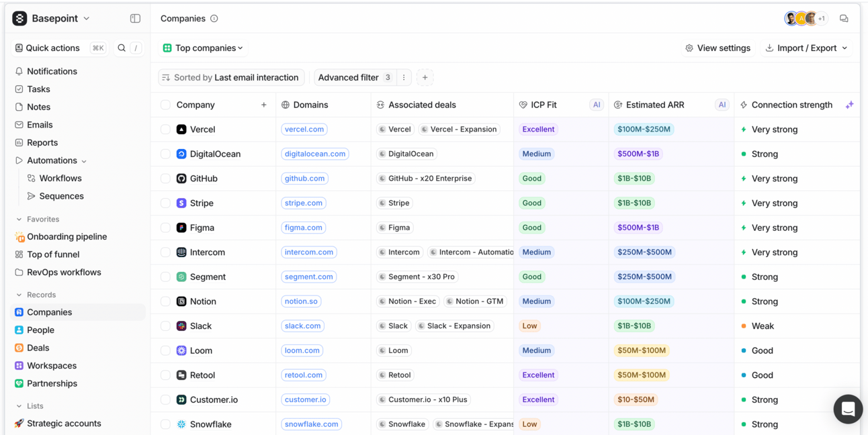The image size is (868, 435).
Task: Open Reports in the sidebar
Action: pos(36,142)
